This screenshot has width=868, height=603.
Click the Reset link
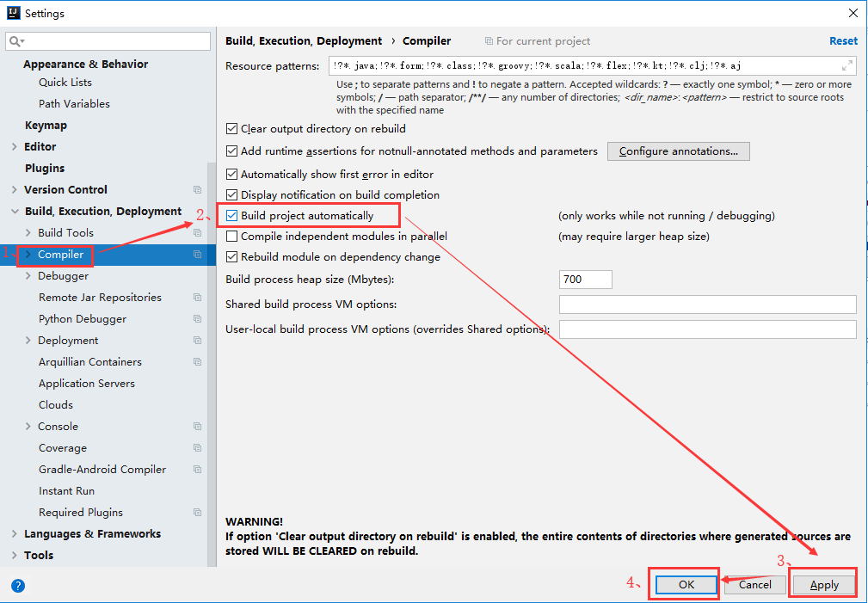(843, 41)
